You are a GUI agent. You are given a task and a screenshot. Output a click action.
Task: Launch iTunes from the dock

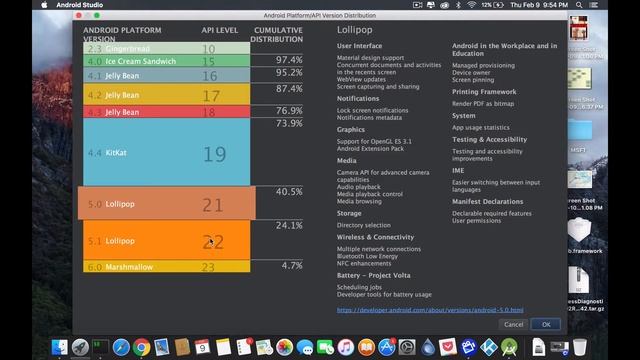(346, 347)
